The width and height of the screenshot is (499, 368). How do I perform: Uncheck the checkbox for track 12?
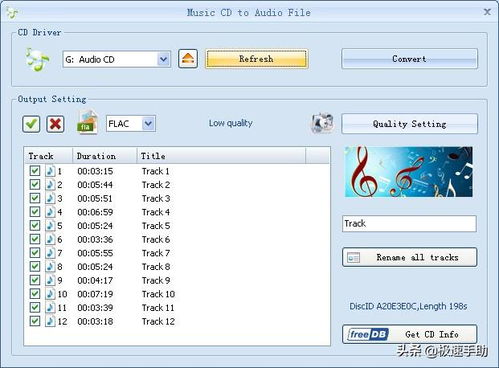click(35, 321)
